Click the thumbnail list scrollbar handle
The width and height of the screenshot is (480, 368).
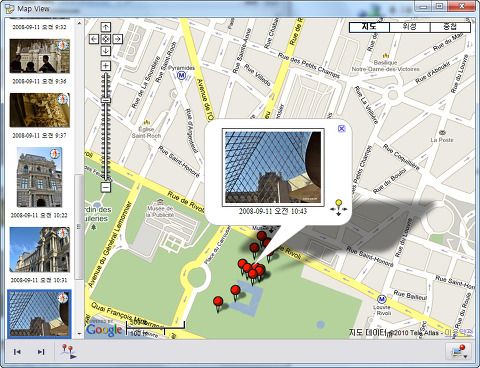coord(79,227)
